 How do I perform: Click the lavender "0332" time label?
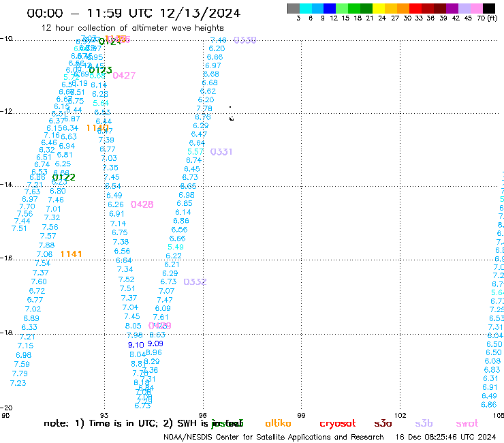coord(195,282)
